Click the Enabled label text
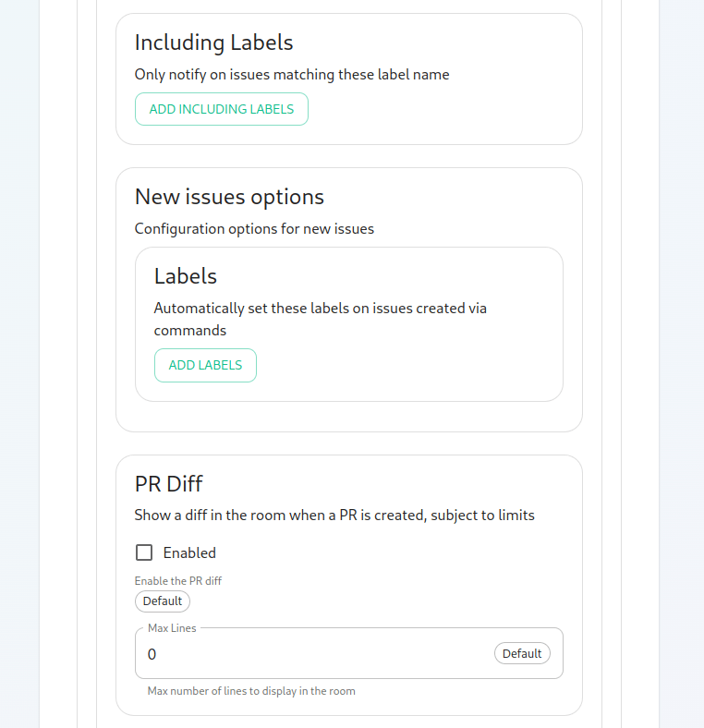The image size is (704, 728). click(189, 552)
